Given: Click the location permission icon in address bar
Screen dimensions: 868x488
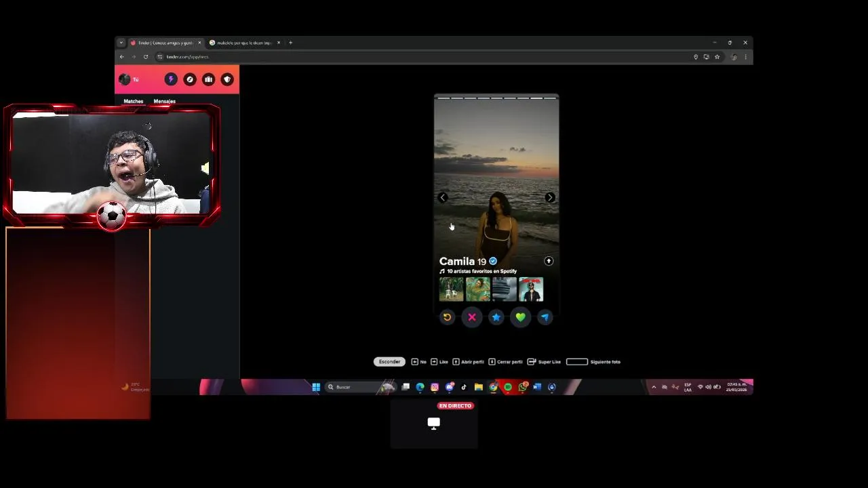Looking at the screenshot, I should point(695,57).
